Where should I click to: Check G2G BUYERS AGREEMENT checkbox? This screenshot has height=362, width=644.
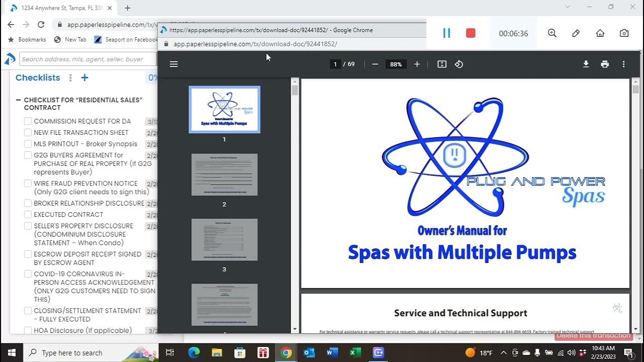pyautogui.click(x=28, y=155)
